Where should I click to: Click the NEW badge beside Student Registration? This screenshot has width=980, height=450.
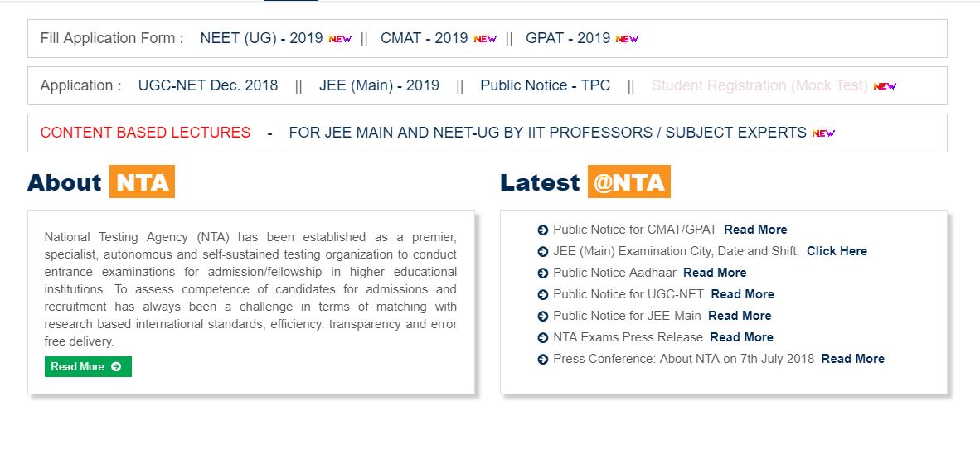tap(885, 86)
